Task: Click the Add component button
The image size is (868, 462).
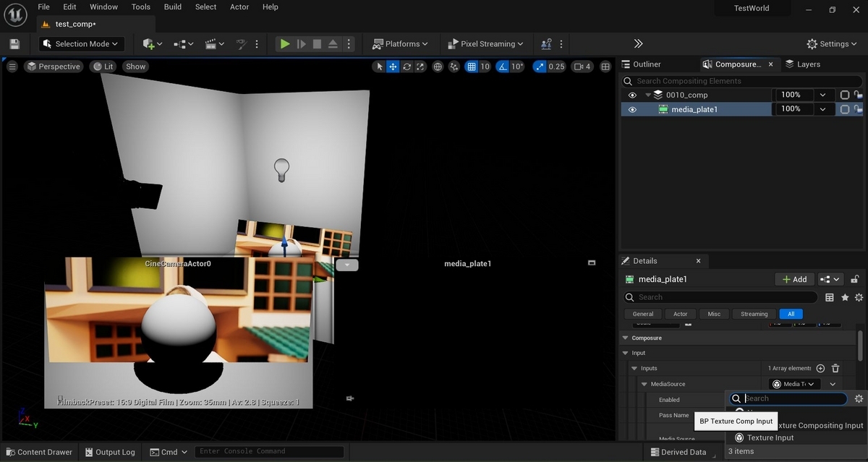Action: [x=793, y=279]
